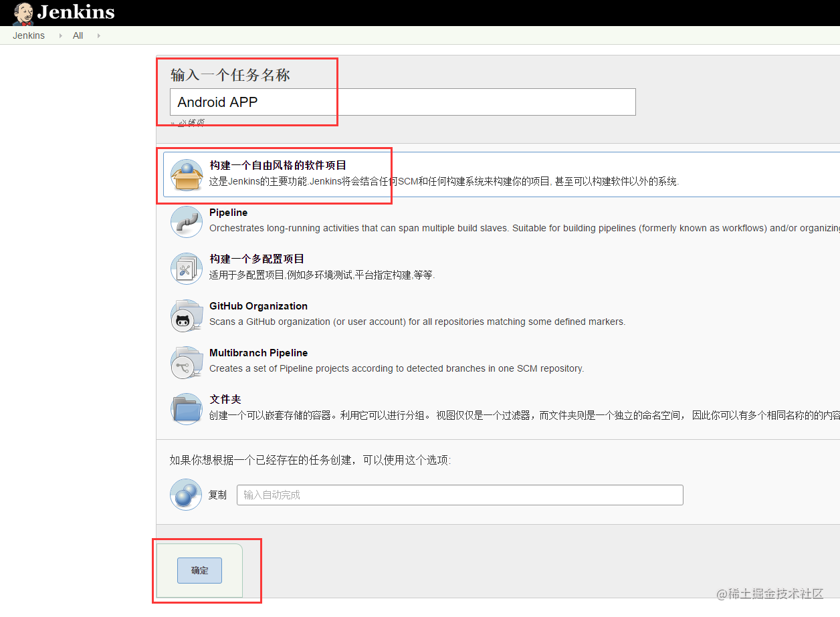This screenshot has height=617, width=840.
Task: Choose 构建一个多配置项目 option title
Action: coord(257,259)
